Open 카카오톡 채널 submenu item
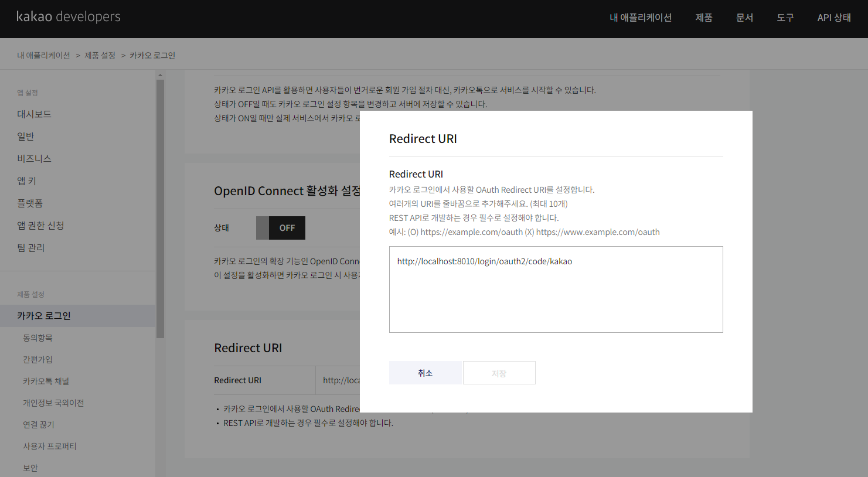The height and width of the screenshot is (477, 868). [46, 381]
